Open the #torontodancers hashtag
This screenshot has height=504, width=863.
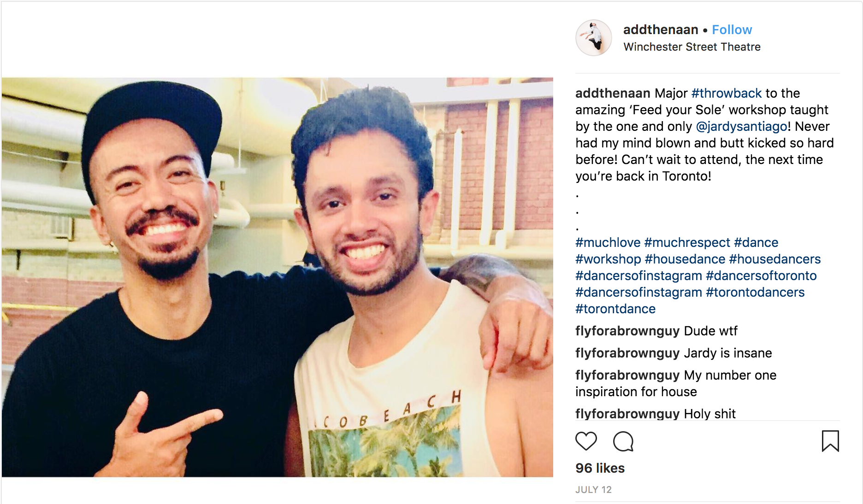(755, 292)
